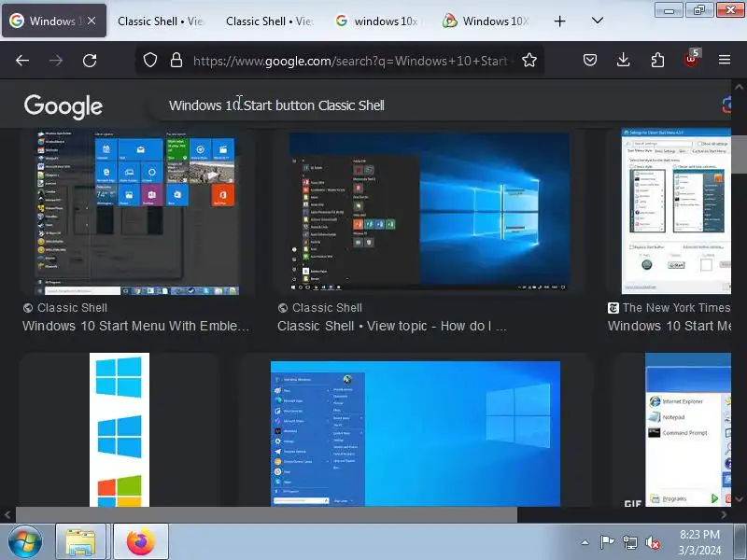747x560 pixels.
Task: Open the Action Center flag icon
Action: coord(607,542)
